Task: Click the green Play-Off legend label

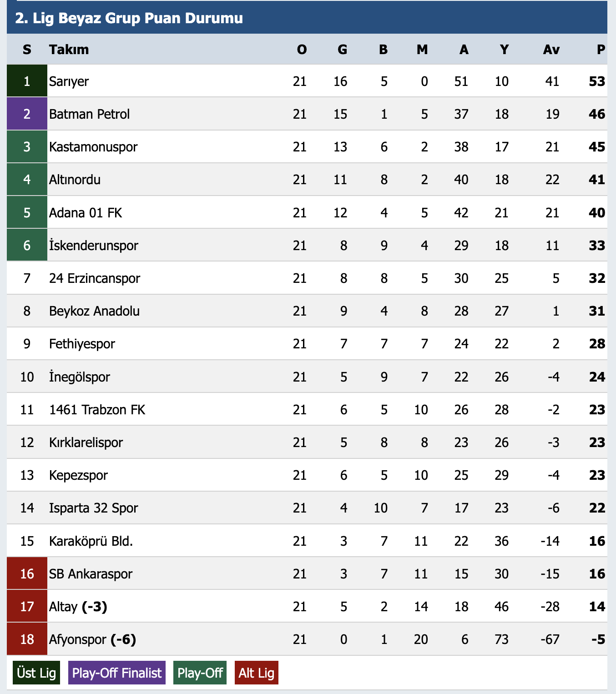Action: (x=200, y=673)
